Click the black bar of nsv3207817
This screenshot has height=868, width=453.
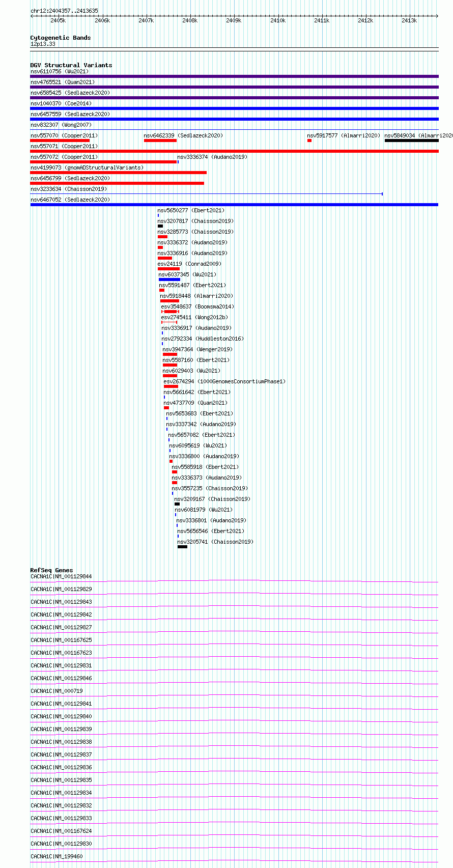[160, 226]
